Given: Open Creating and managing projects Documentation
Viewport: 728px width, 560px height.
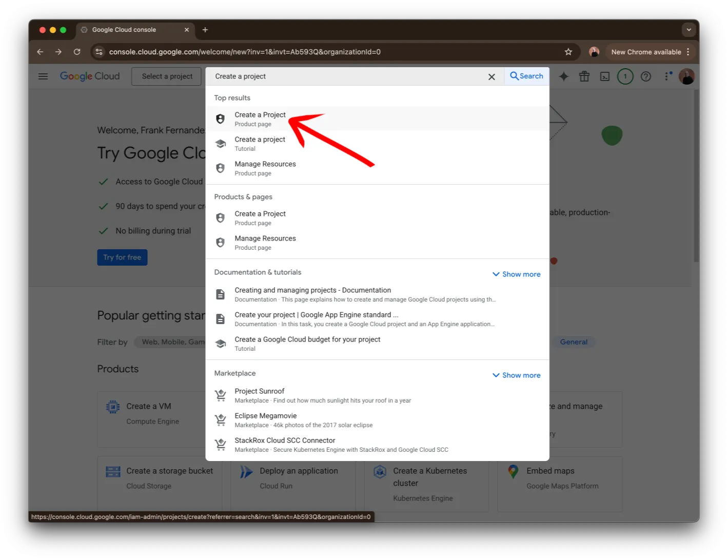Looking at the screenshot, I should coord(377,294).
